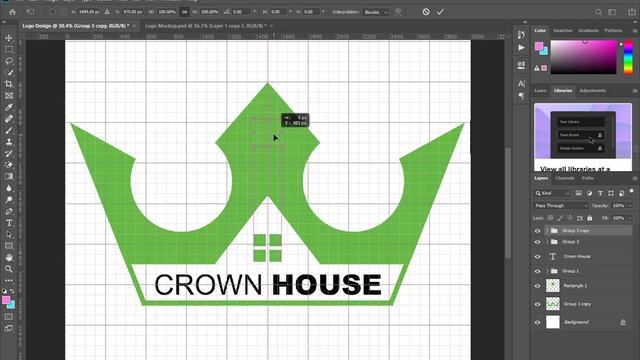640x360 pixels.
Task: Select the Frame tool
Action: point(9,96)
